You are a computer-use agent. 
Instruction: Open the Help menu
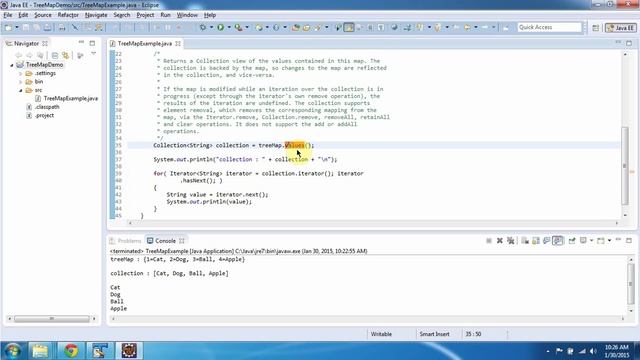(210, 15)
